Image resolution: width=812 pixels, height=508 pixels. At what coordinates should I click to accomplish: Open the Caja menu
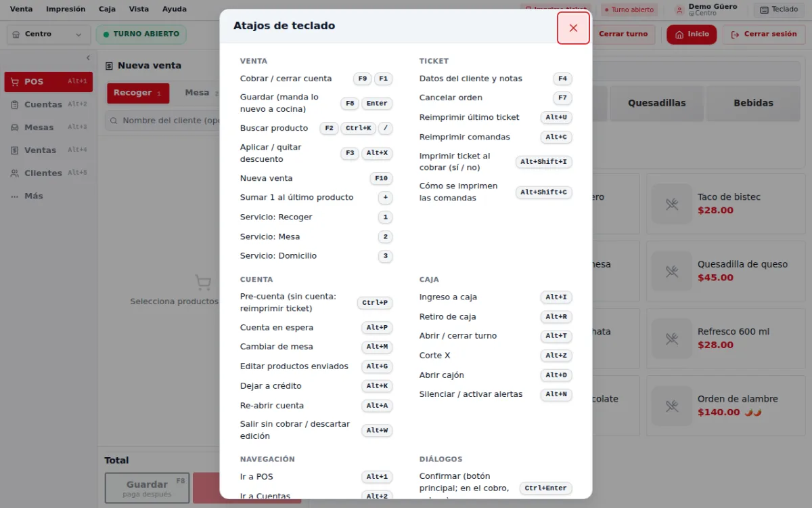[107, 9]
